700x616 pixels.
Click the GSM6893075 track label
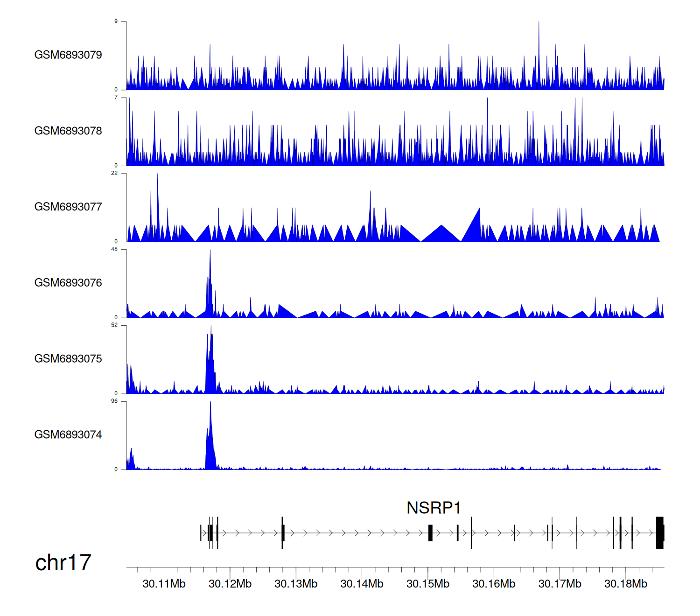[x=68, y=359]
